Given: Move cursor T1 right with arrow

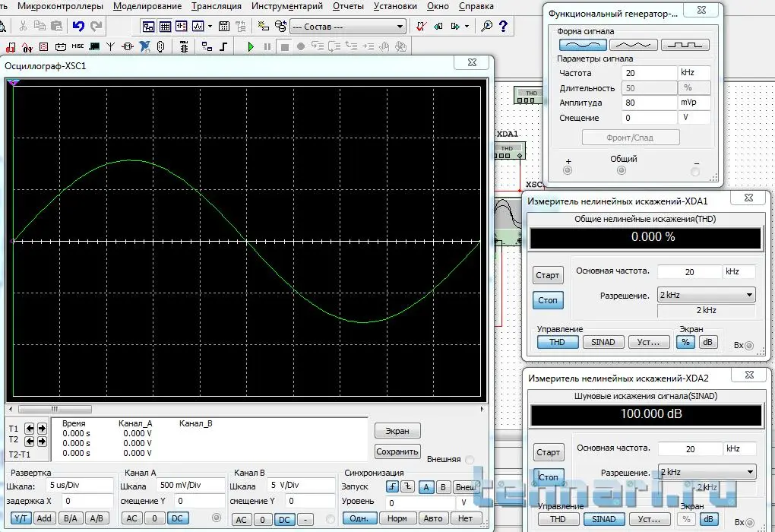Looking at the screenshot, I should point(42,429).
